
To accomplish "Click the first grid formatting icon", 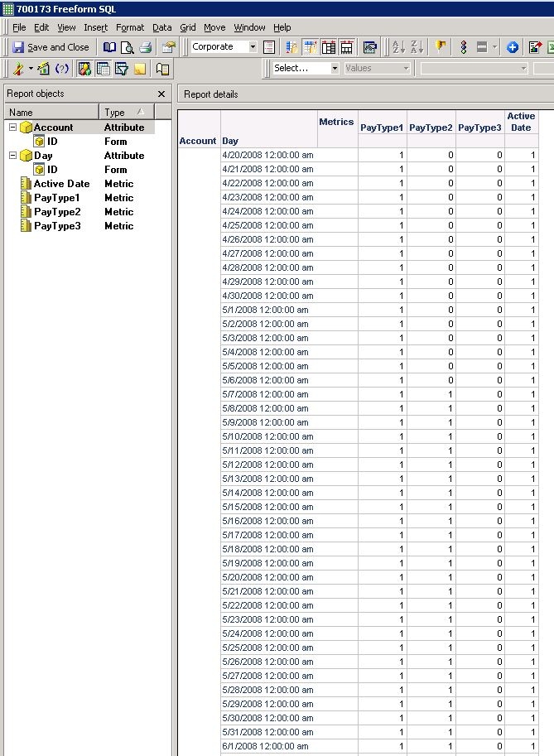I will [291, 47].
